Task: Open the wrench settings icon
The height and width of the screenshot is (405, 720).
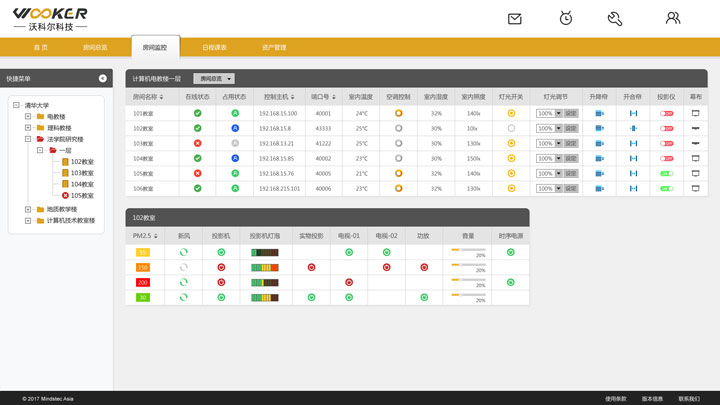Action: [615, 18]
